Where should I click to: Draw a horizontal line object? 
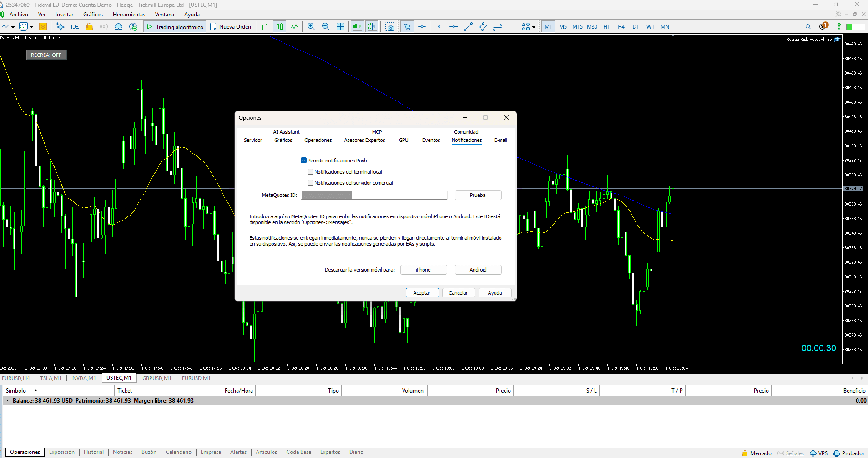(454, 27)
